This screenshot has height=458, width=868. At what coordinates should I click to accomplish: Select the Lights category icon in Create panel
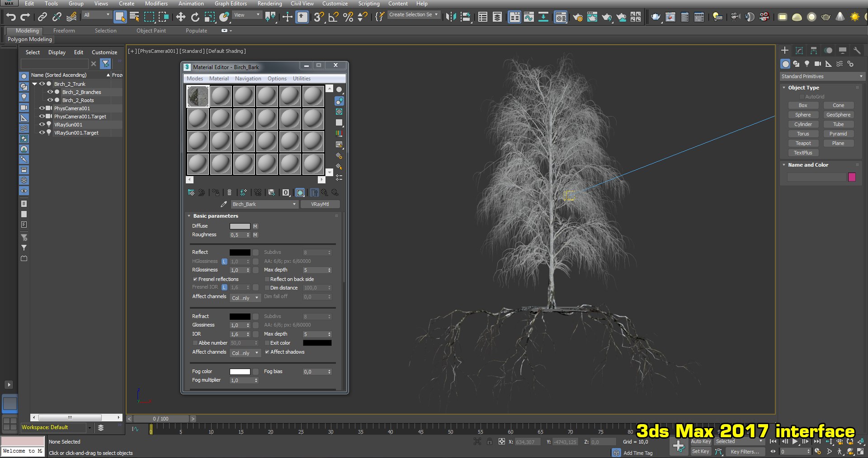[807, 64]
